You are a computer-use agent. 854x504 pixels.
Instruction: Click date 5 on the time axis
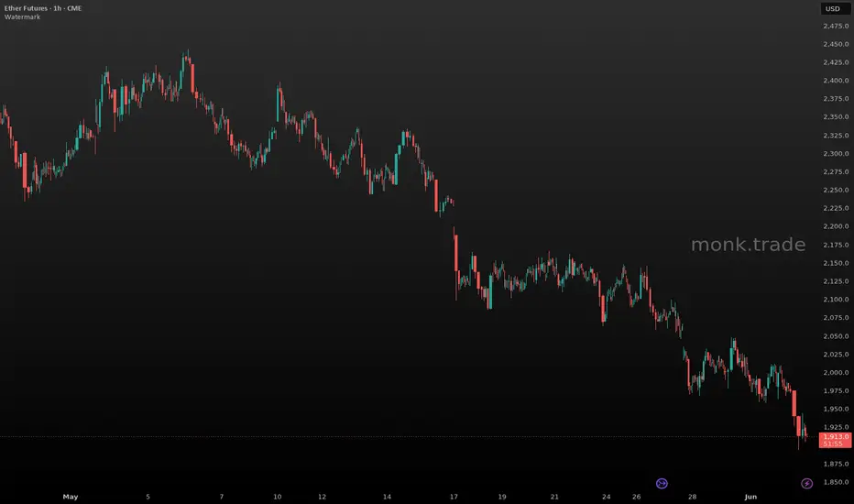coord(148,497)
